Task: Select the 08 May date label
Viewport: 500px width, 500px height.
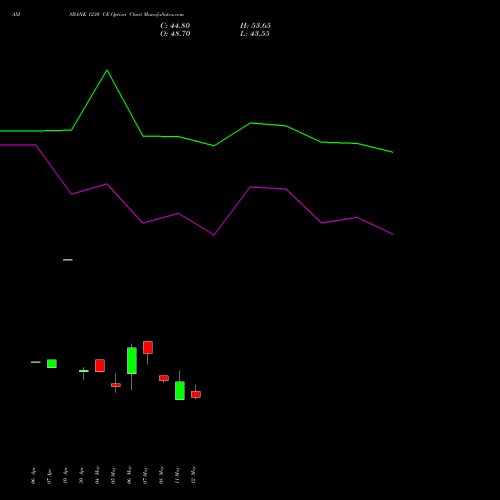Action: click(x=161, y=475)
